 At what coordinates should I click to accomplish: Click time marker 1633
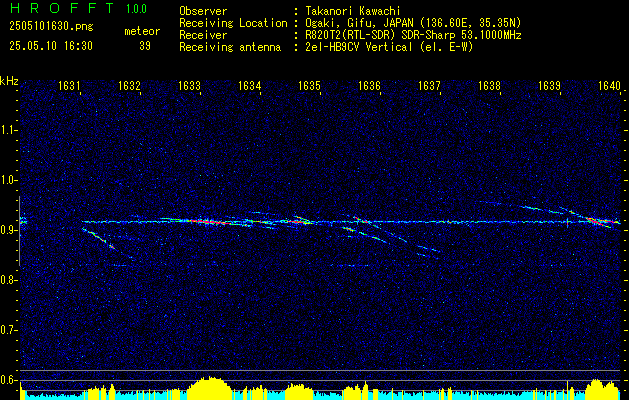coord(189,86)
